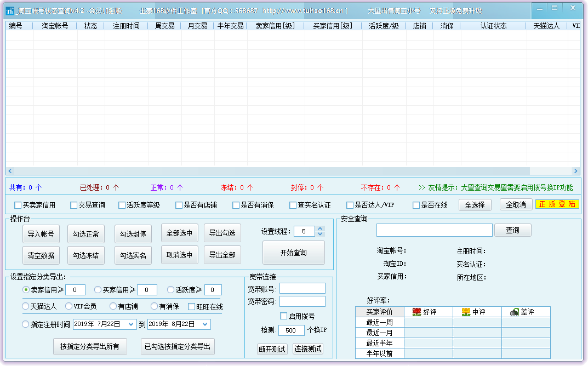Screen dimensions: 588x366
Task: Click the 勾选冻结 button
Action: (x=86, y=255)
